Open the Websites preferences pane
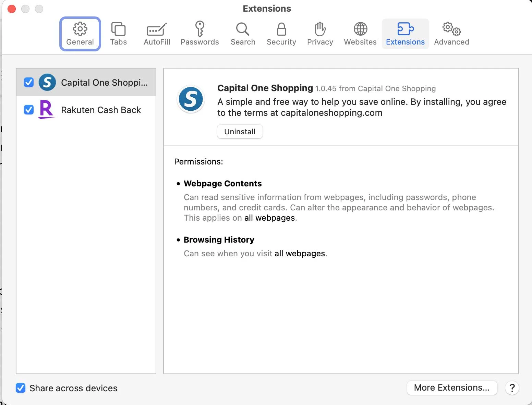Image resolution: width=532 pixels, height=405 pixels. [x=360, y=34]
